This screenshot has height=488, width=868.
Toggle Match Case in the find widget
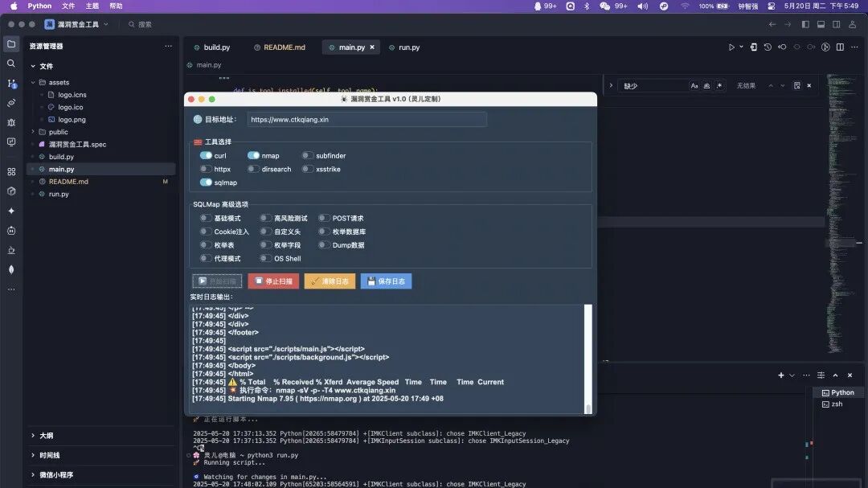(694, 86)
